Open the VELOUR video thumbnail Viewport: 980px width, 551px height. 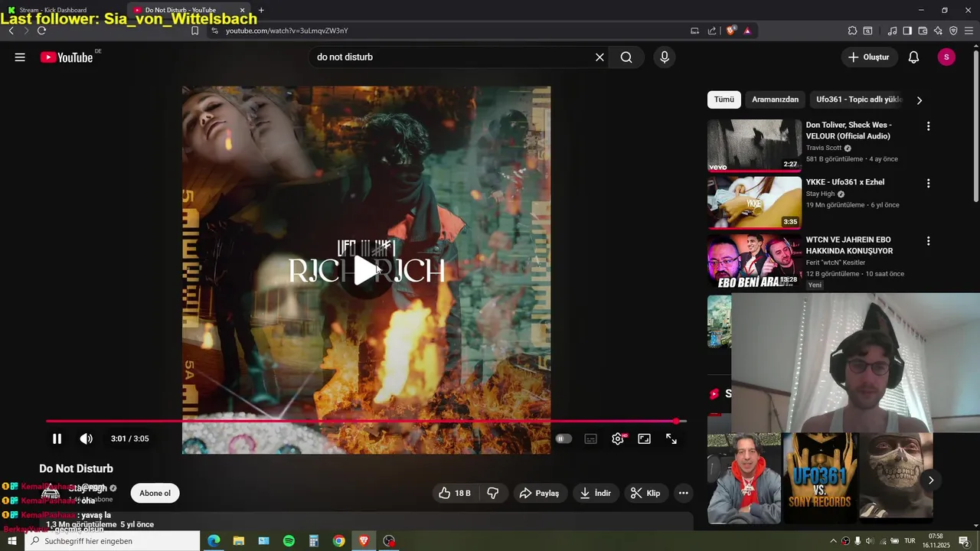click(x=754, y=145)
